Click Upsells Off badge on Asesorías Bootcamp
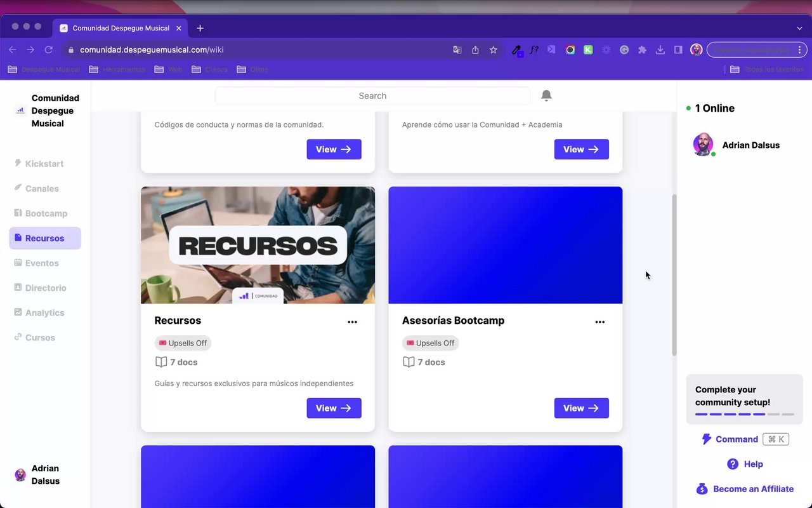812x508 pixels. 430,343
